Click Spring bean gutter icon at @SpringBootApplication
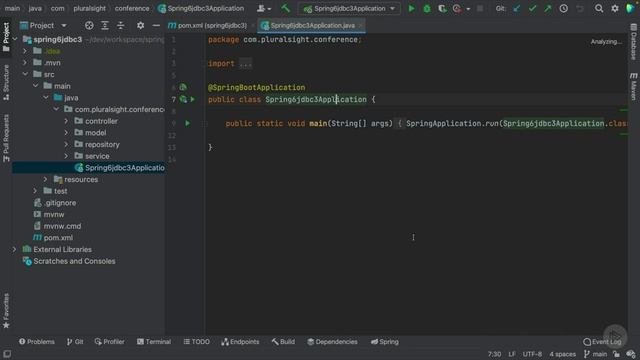This screenshot has width=640, height=360. [183, 87]
